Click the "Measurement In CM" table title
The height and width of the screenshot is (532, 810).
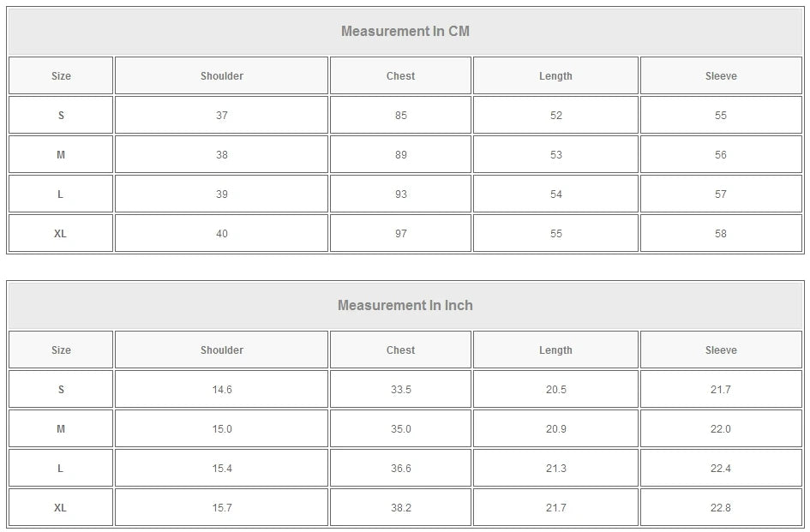click(x=405, y=32)
